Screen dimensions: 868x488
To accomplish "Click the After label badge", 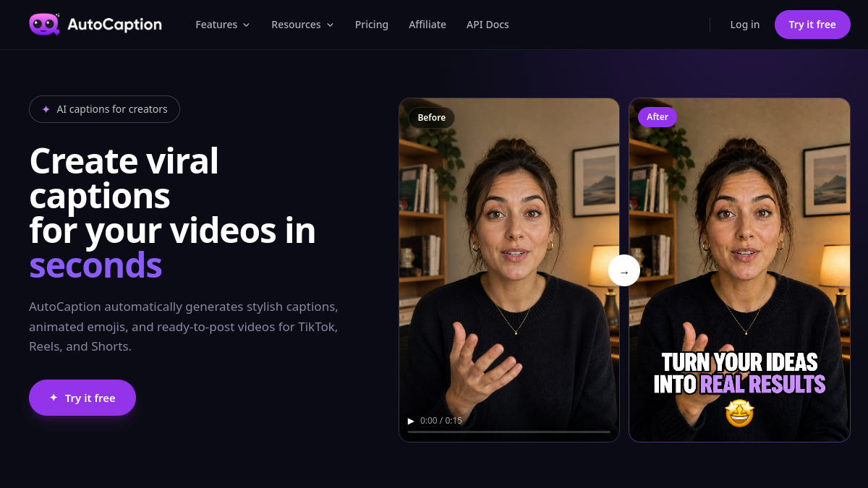I will (x=658, y=117).
